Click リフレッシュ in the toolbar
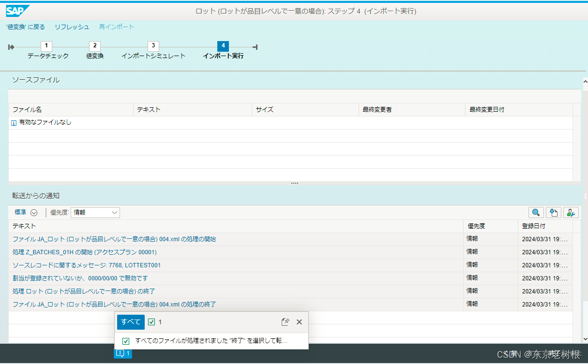The height and width of the screenshot is (364, 588). [72, 28]
